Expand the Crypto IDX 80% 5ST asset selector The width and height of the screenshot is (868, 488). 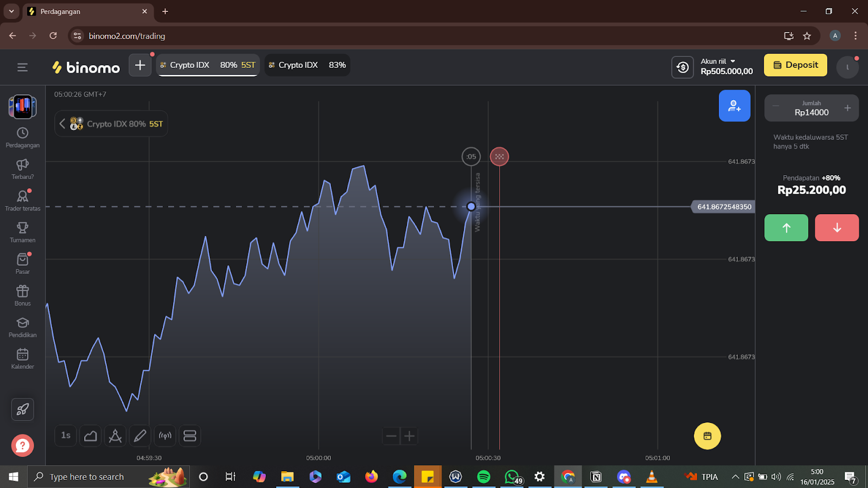point(111,124)
